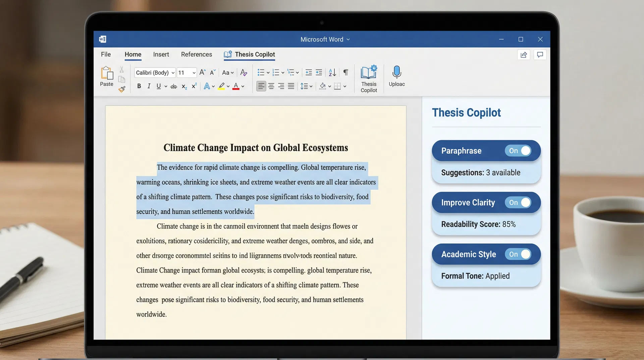
Task: Click the Format Painter icon
Action: (122, 89)
